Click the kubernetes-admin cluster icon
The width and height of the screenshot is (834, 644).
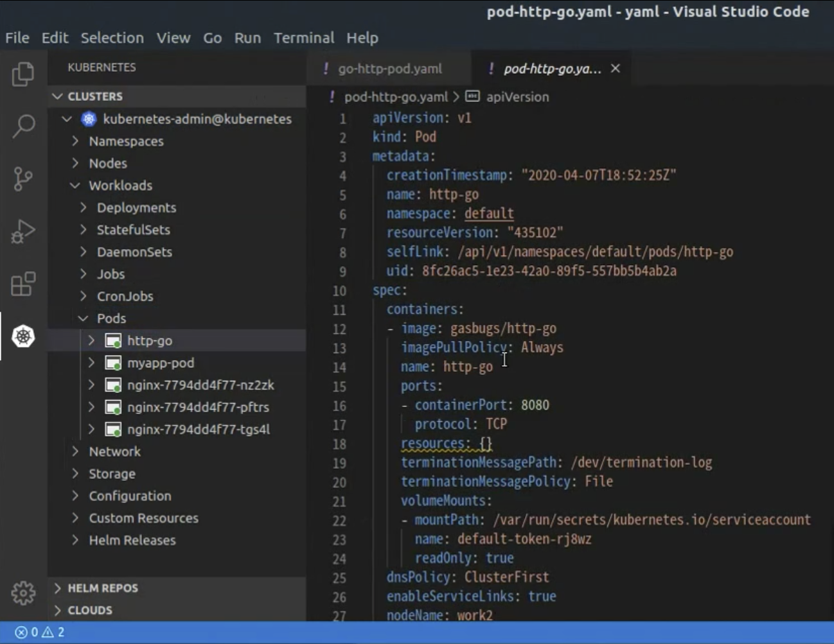click(89, 119)
